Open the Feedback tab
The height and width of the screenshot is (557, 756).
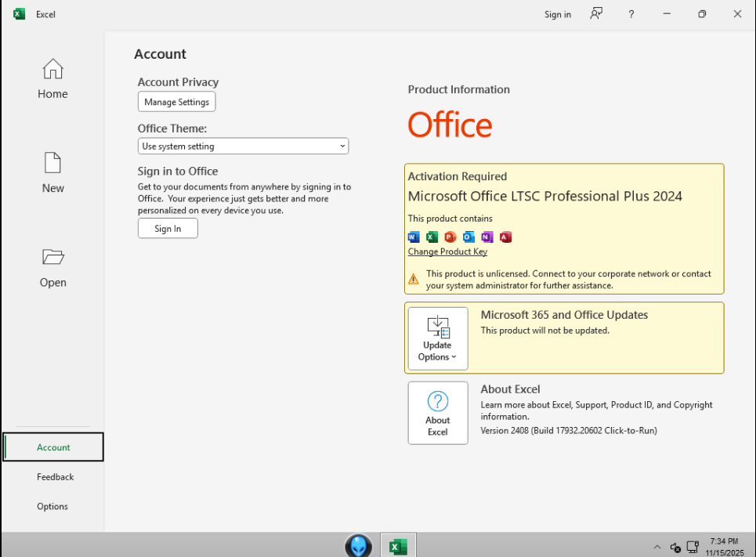(x=55, y=477)
